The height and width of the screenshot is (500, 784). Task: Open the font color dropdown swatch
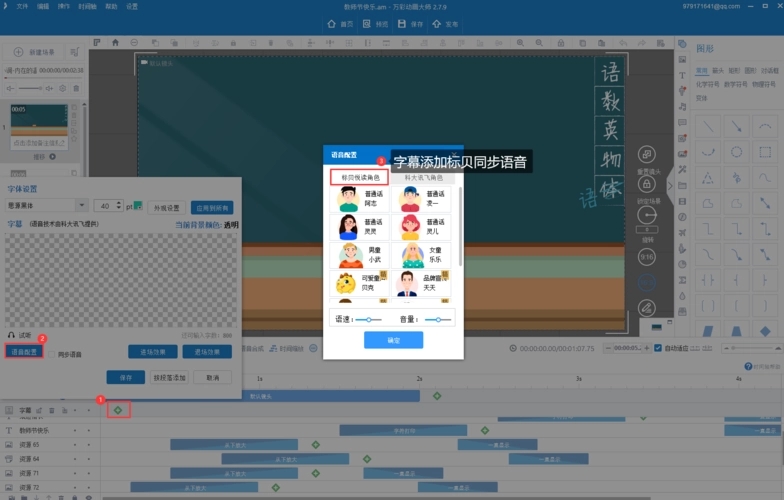pyautogui.click(x=138, y=206)
